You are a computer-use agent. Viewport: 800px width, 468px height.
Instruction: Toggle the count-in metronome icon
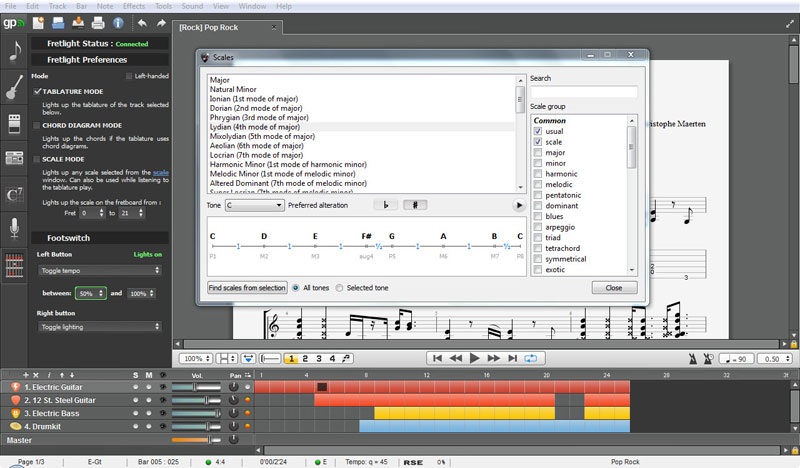pos(708,359)
